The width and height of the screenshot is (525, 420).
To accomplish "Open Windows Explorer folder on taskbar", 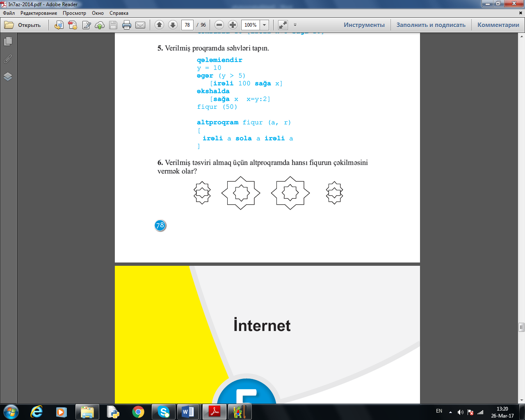I will pos(87,412).
